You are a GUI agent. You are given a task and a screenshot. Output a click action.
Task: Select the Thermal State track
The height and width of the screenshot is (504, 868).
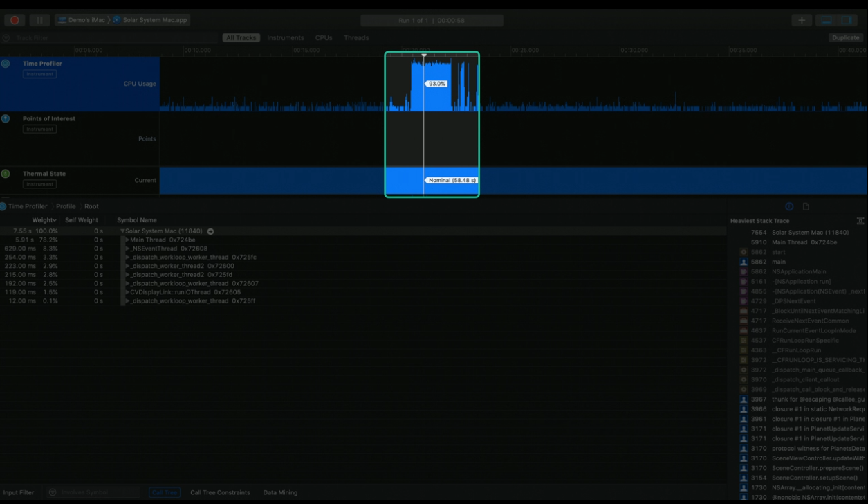click(x=80, y=181)
